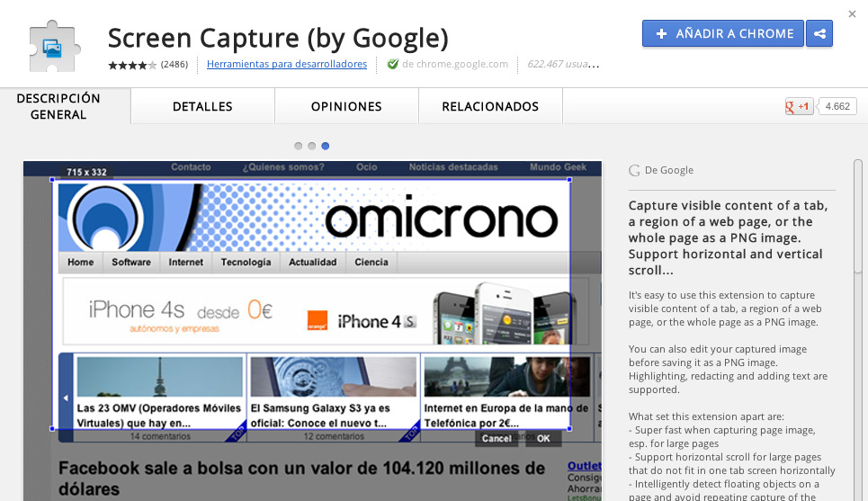This screenshot has width=868, height=501.
Task: Click the review count (2486)
Action: pos(174,64)
